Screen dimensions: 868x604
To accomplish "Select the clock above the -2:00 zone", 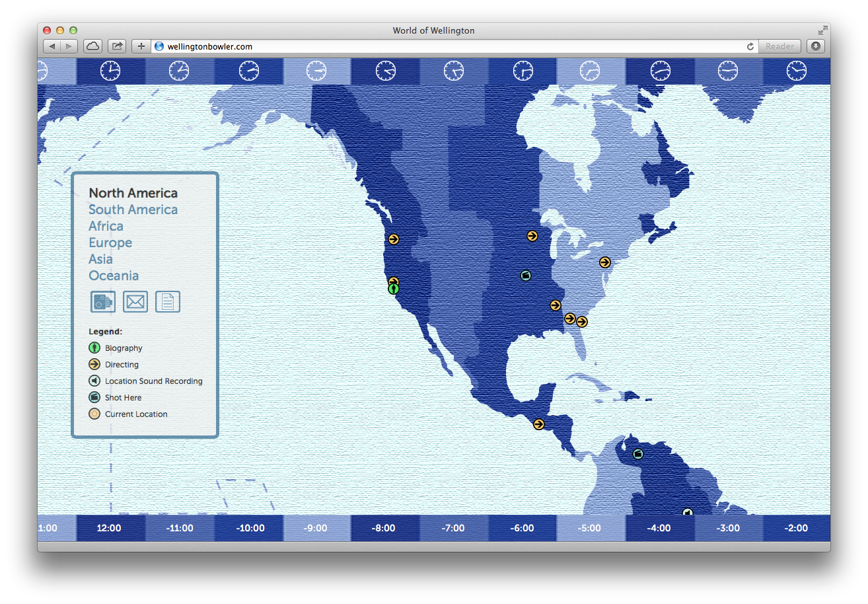I will pos(797,71).
